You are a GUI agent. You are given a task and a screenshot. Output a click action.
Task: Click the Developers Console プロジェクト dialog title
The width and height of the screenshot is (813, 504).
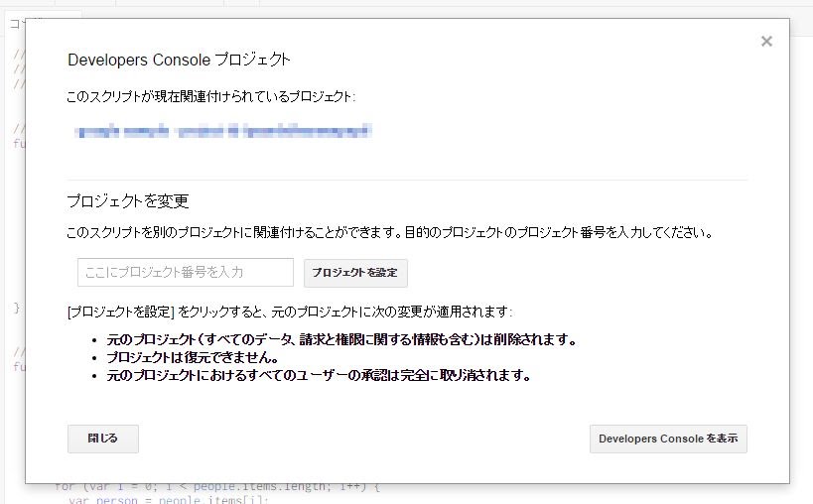click(x=179, y=60)
